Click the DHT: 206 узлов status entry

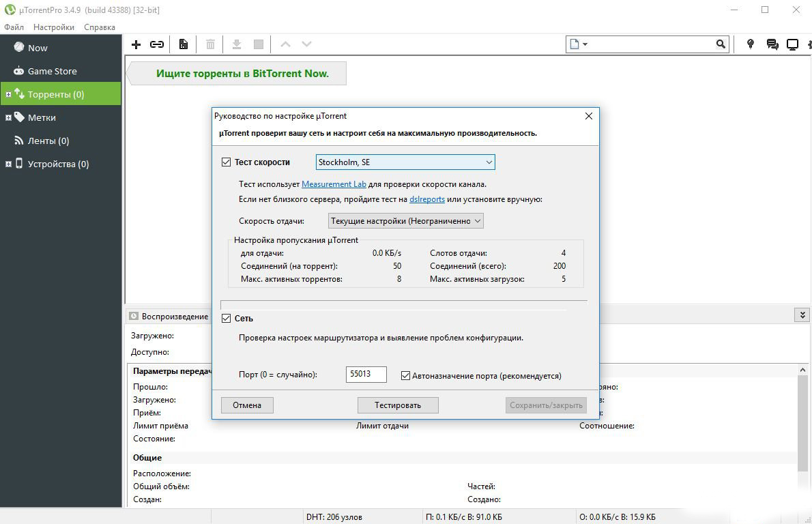[334, 516]
